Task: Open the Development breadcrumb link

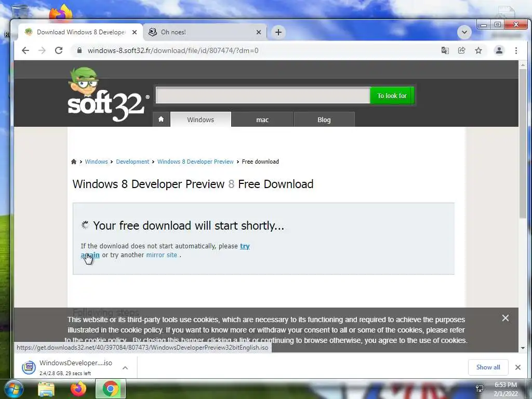Action: [x=132, y=162]
